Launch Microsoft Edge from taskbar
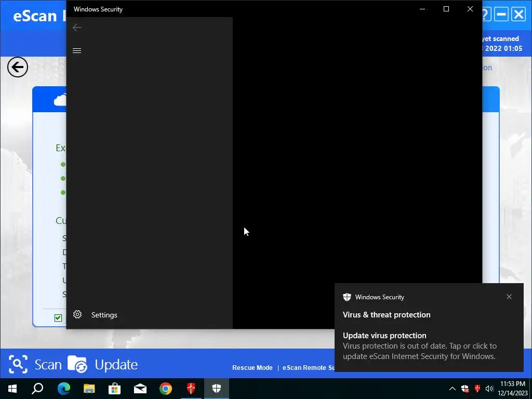Viewport: 532px width, 399px height. pyautogui.click(x=63, y=389)
